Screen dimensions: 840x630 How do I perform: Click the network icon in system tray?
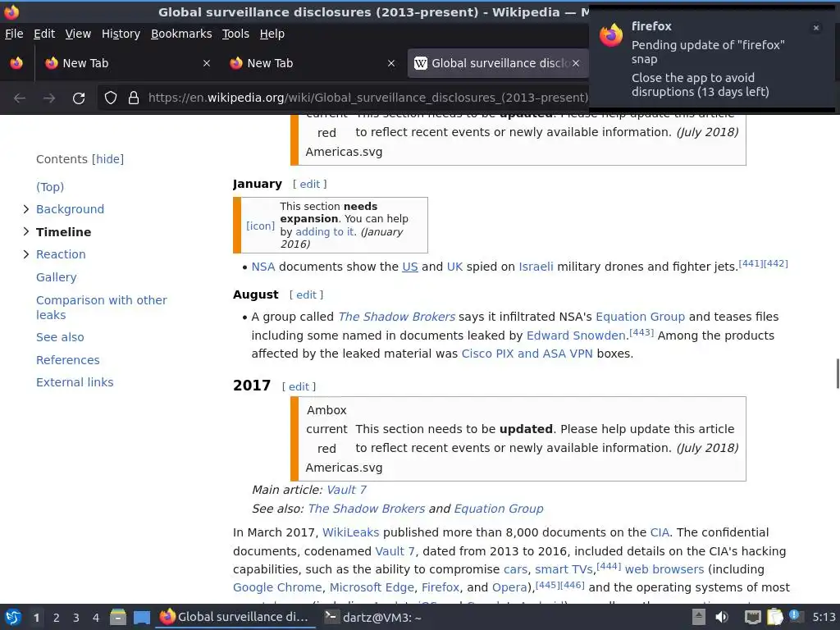point(753,617)
